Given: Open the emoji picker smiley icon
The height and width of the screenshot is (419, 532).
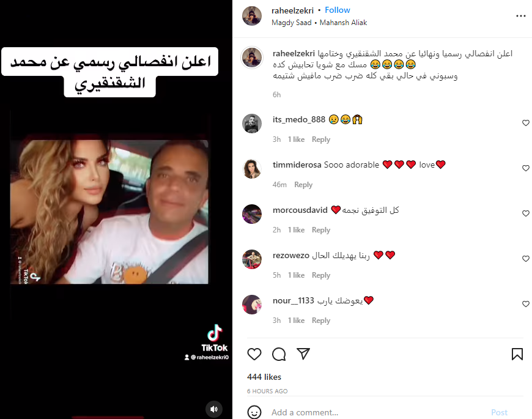Looking at the screenshot, I should point(254,412).
